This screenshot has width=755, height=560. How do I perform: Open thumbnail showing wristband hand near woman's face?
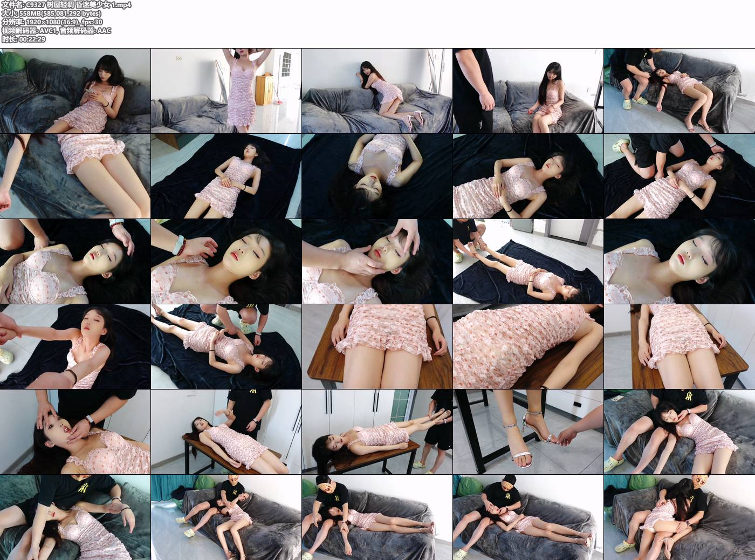[x=226, y=261]
